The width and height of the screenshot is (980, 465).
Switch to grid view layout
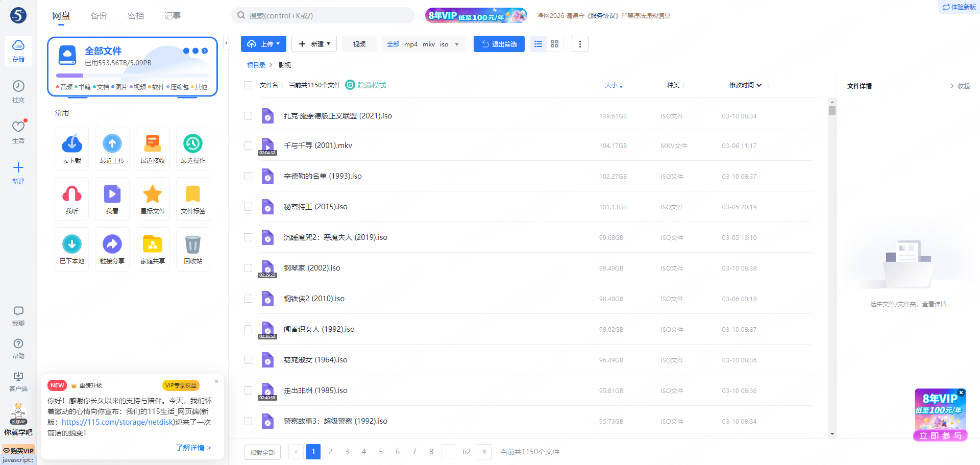[554, 44]
